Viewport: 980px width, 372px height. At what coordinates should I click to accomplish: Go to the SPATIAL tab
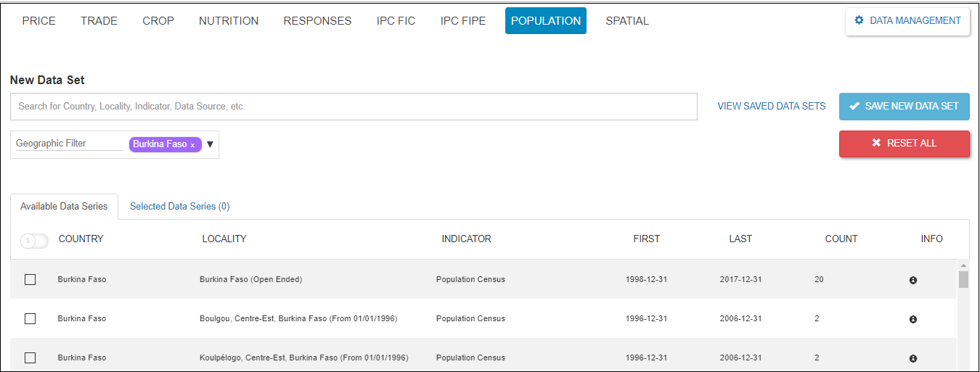click(x=627, y=21)
